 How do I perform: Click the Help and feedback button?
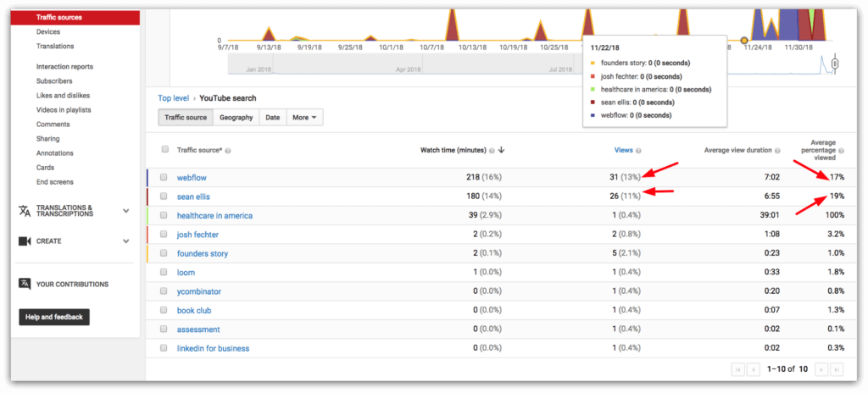[54, 317]
